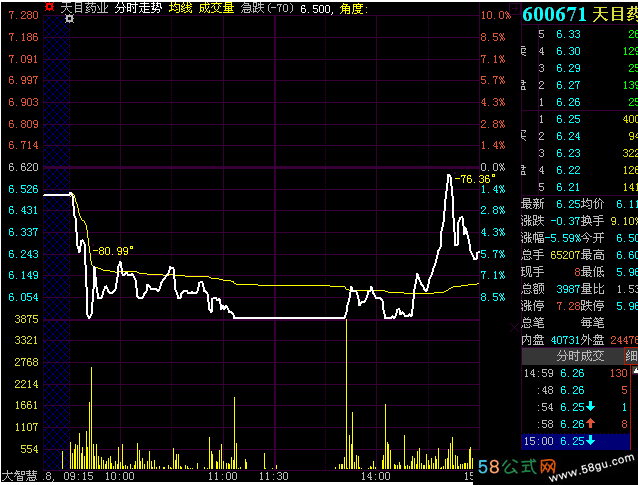The width and height of the screenshot is (638, 485).
Task: Click sell level 4 price 6.30
Action: coord(568,51)
